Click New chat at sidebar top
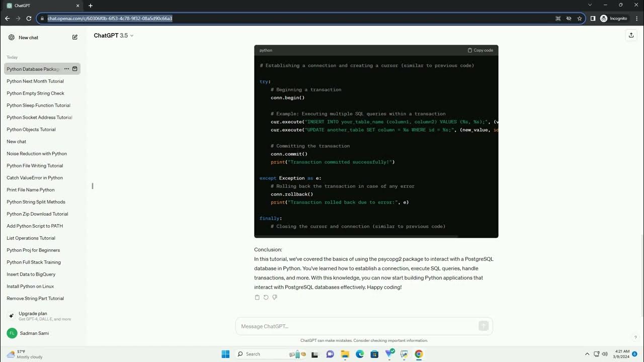 coord(43,37)
